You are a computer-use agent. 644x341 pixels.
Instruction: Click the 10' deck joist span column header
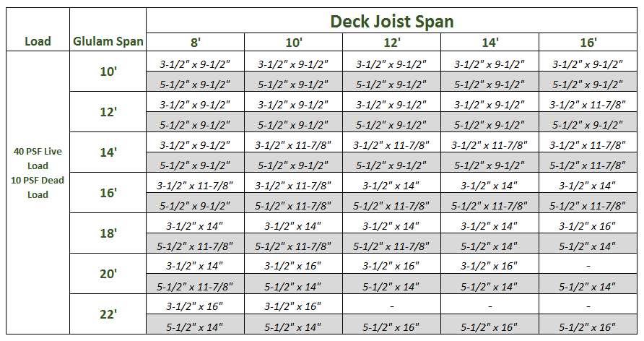coord(293,43)
